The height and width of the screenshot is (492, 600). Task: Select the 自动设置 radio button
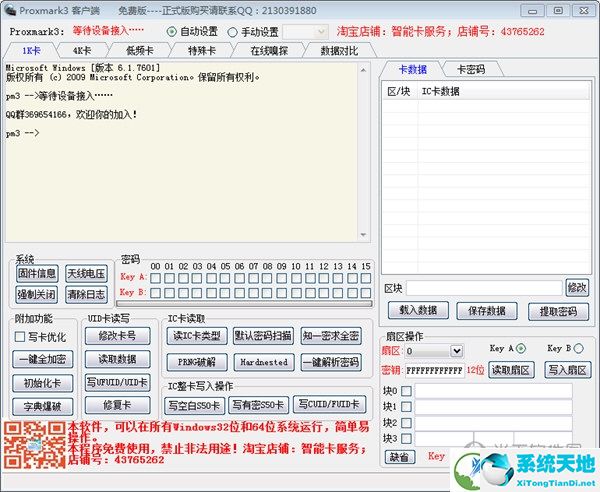tap(172, 32)
